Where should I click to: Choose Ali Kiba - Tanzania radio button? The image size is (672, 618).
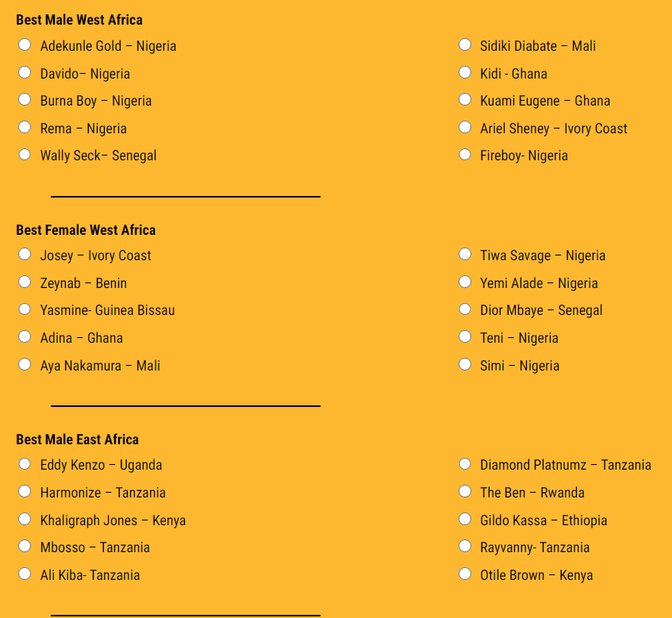pyautogui.click(x=25, y=574)
